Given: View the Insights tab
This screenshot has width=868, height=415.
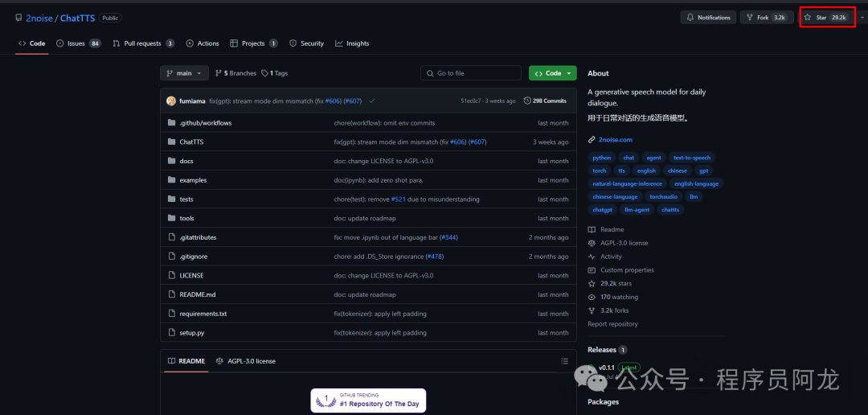Looking at the screenshot, I should pyautogui.click(x=352, y=43).
